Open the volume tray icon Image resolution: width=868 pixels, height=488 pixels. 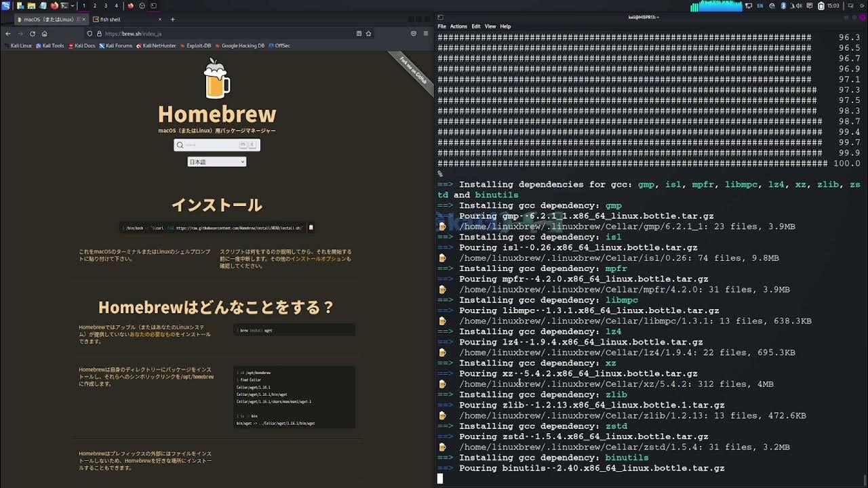tap(798, 6)
